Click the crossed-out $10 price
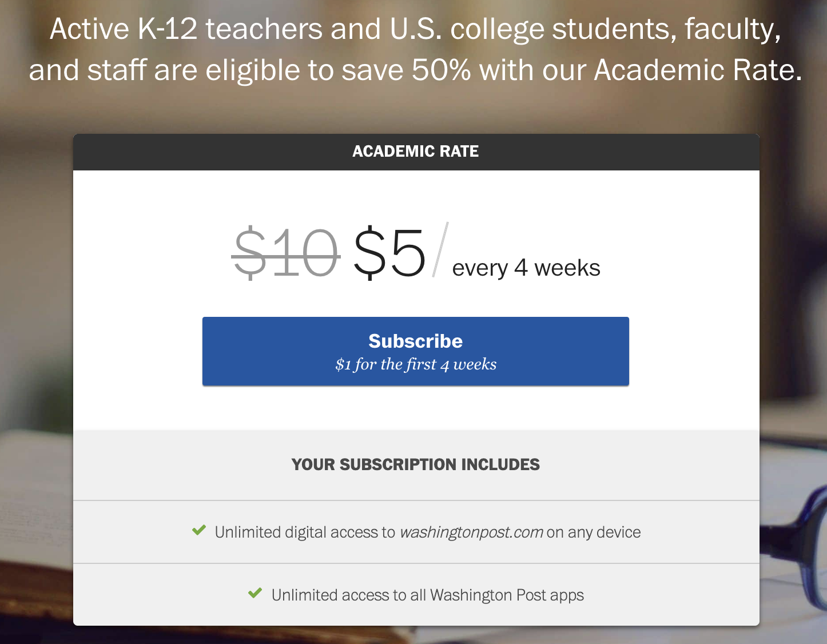This screenshot has width=827, height=644. [286, 253]
